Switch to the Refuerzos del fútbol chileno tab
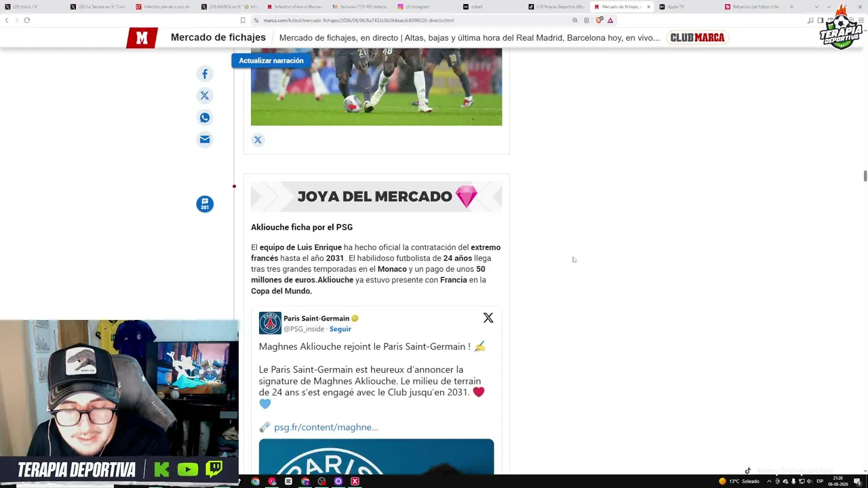Screen dimensions: 868x488 751,7
